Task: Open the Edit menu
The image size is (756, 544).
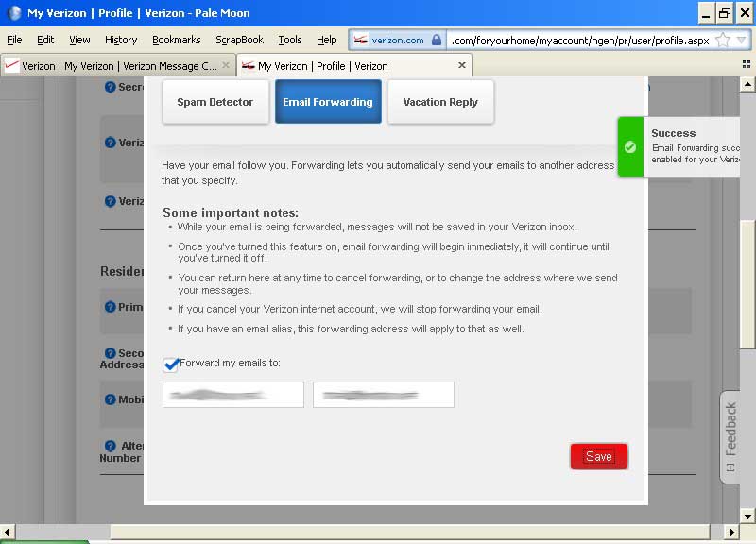Action: 45,40
